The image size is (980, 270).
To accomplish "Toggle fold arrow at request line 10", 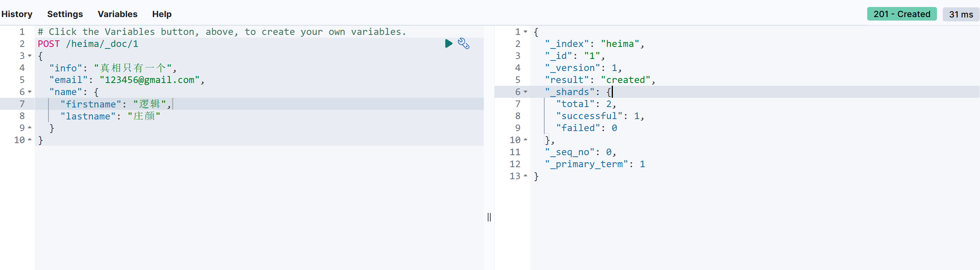I will tap(30, 140).
